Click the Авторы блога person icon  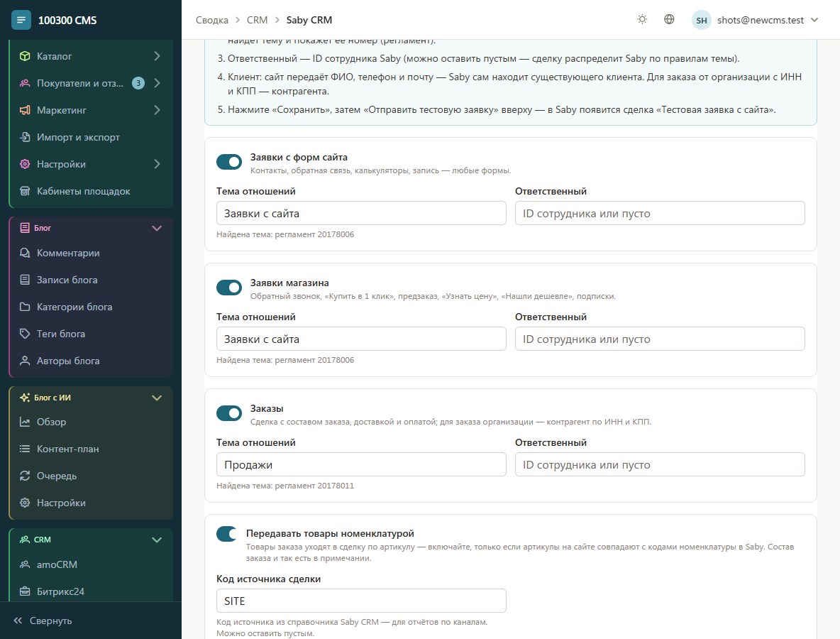pos(25,361)
